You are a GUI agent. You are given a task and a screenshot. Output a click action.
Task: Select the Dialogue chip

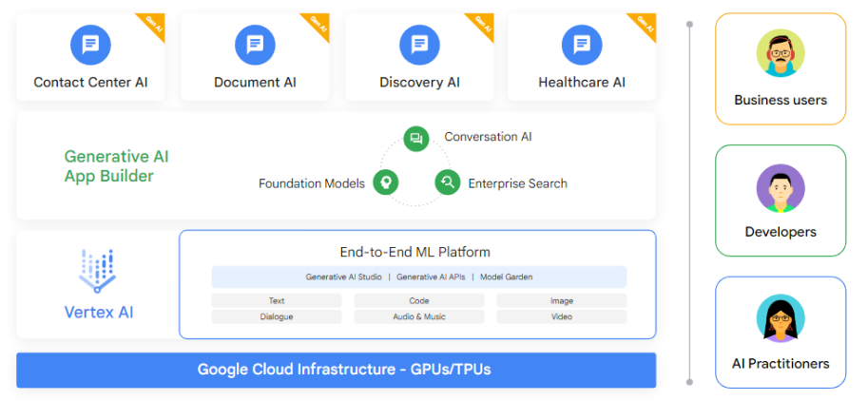[x=277, y=316]
